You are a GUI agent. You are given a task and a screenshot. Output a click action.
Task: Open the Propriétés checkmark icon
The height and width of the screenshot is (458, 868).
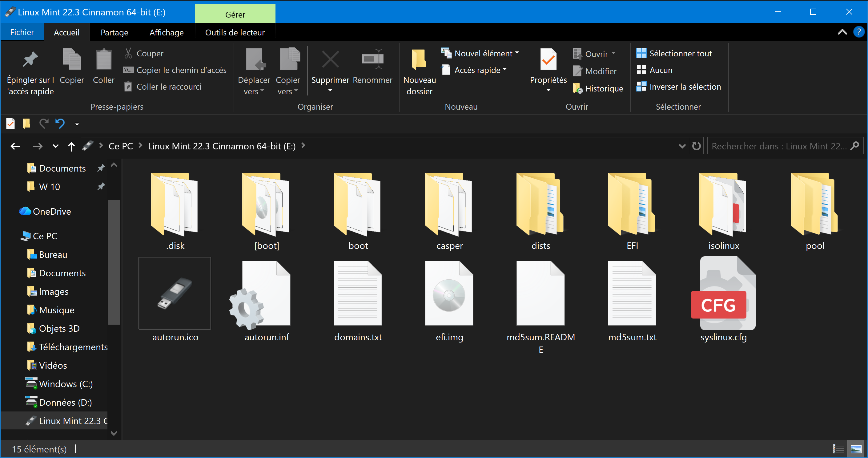(x=549, y=60)
